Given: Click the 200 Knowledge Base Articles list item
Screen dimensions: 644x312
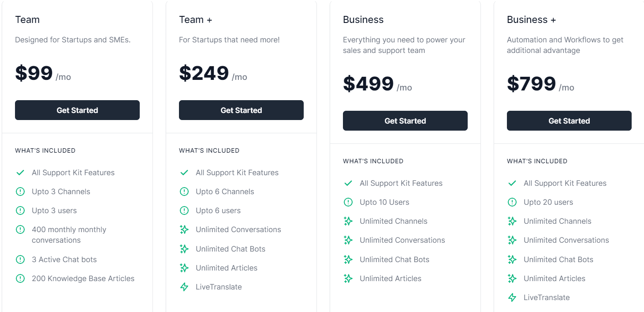Looking at the screenshot, I should (x=83, y=278).
